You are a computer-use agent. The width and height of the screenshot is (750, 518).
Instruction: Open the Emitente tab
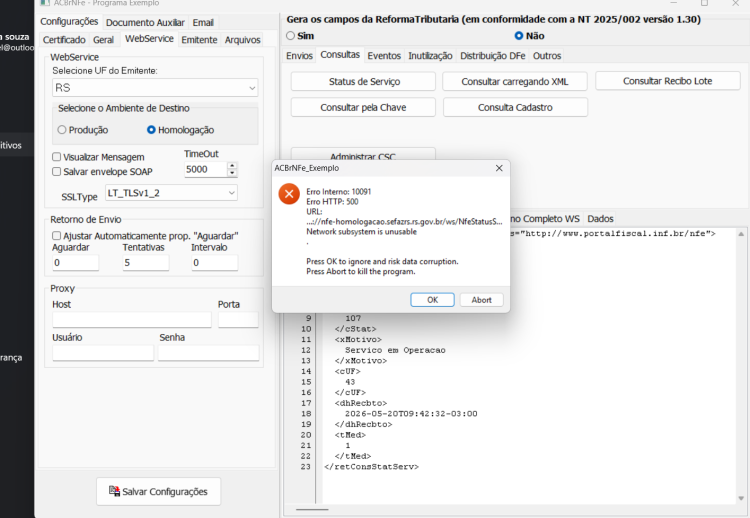pyautogui.click(x=199, y=40)
